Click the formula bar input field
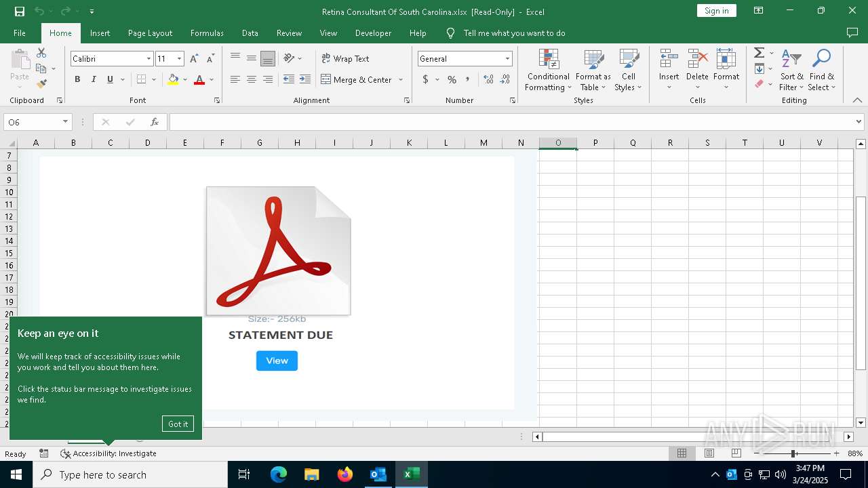868x488 pixels. (x=511, y=122)
